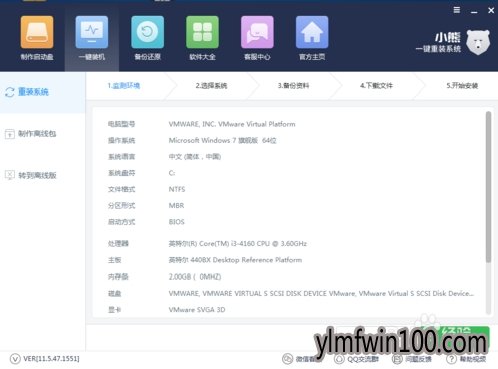
Task: Open the hamburger menu in the title bar
Action: point(457,10)
